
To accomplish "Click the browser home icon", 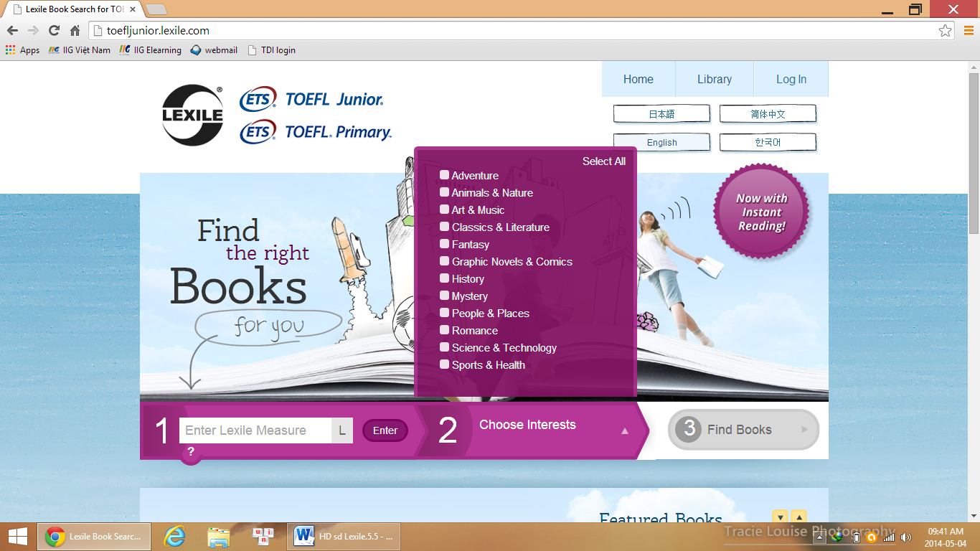I will coord(75,31).
